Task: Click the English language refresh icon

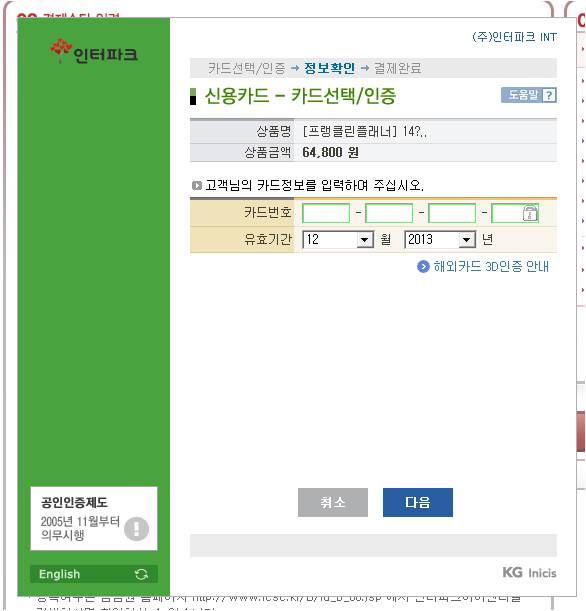Action: tap(141, 574)
